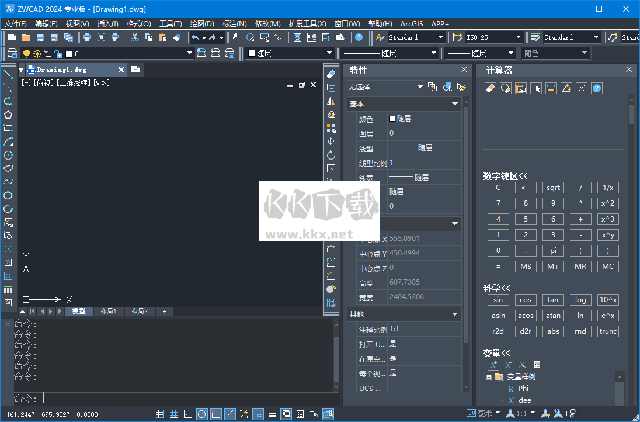Toggle Object Snap Tracking in status bar
The height and width of the screenshot is (422, 640).
pyautogui.click(x=230, y=414)
